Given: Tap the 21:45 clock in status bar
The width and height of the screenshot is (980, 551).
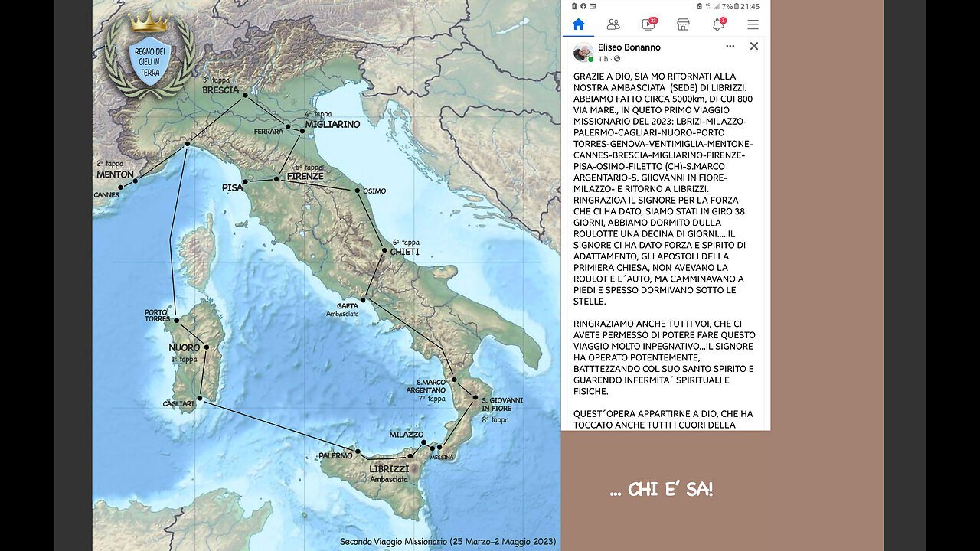Looking at the screenshot, I should 750,6.
